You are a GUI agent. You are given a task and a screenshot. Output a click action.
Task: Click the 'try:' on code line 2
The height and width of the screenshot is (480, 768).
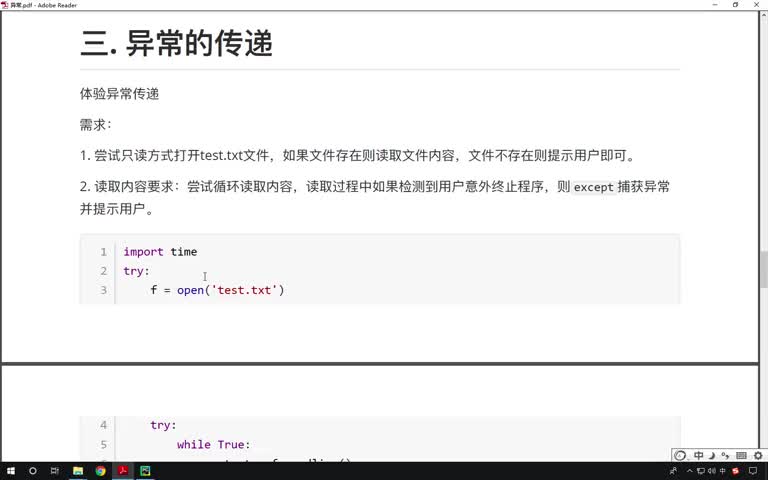136,271
